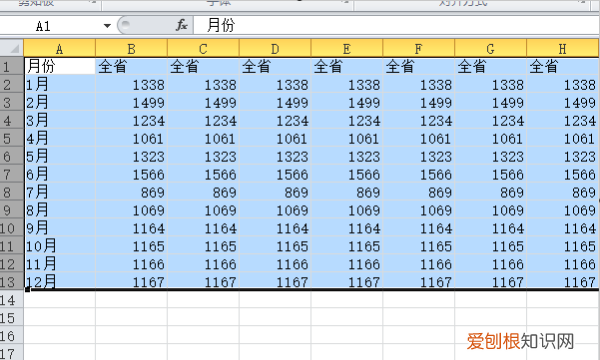Screen dimensions: 600x360
Task: Click cell A13 labeled 12月
Action: click(x=60, y=282)
